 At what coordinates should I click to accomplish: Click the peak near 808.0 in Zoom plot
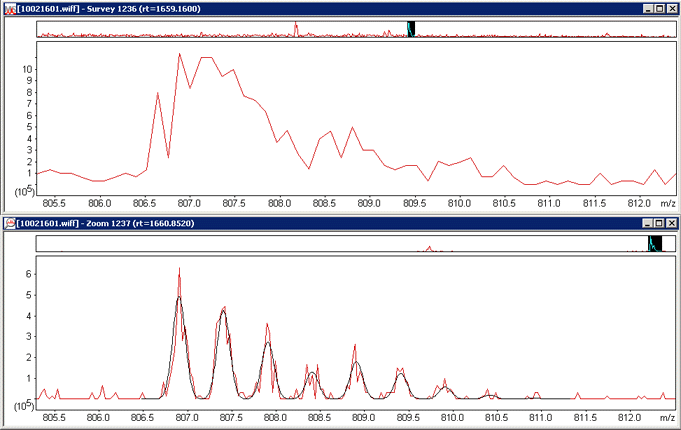pos(267,325)
